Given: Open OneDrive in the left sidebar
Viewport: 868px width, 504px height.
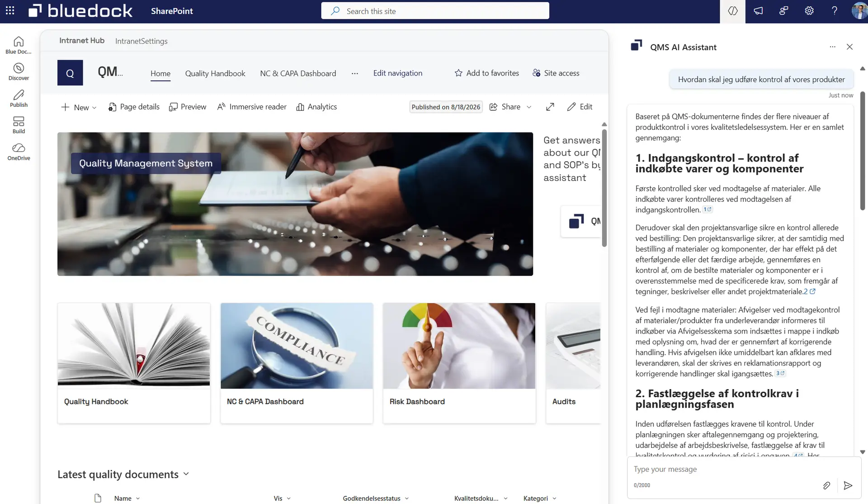Looking at the screenshot, I should 19,152.
